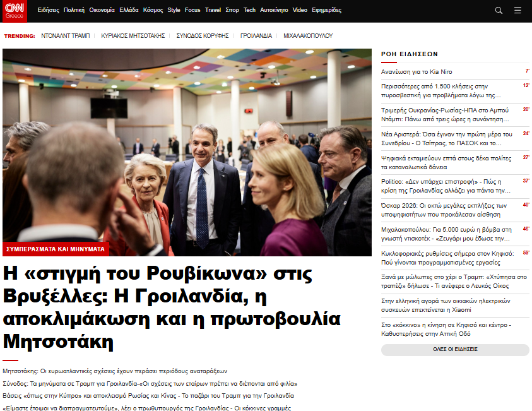Viewport: 532px width, 411px height.
Task: Open the Πολιτική menu section
Action: click(74, 11)
